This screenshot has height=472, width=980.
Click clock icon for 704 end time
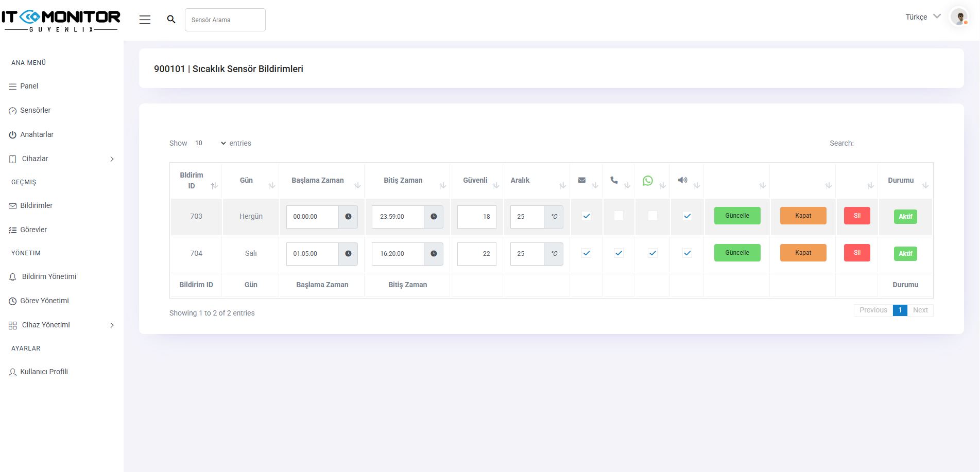(x=434, y=254)
